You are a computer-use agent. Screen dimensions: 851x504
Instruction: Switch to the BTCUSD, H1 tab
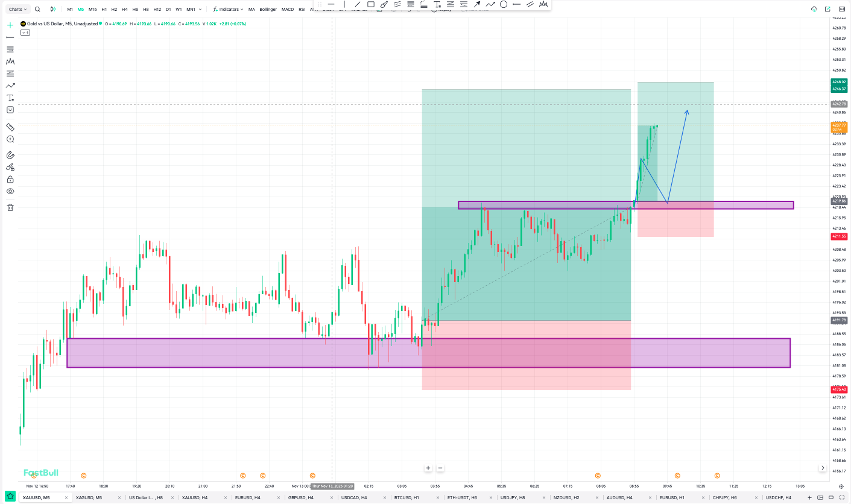(x=405, y=497)
